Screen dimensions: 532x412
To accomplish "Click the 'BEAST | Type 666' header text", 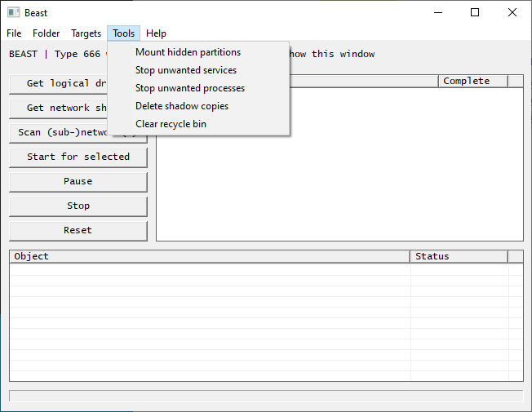I will click(55, 54).
